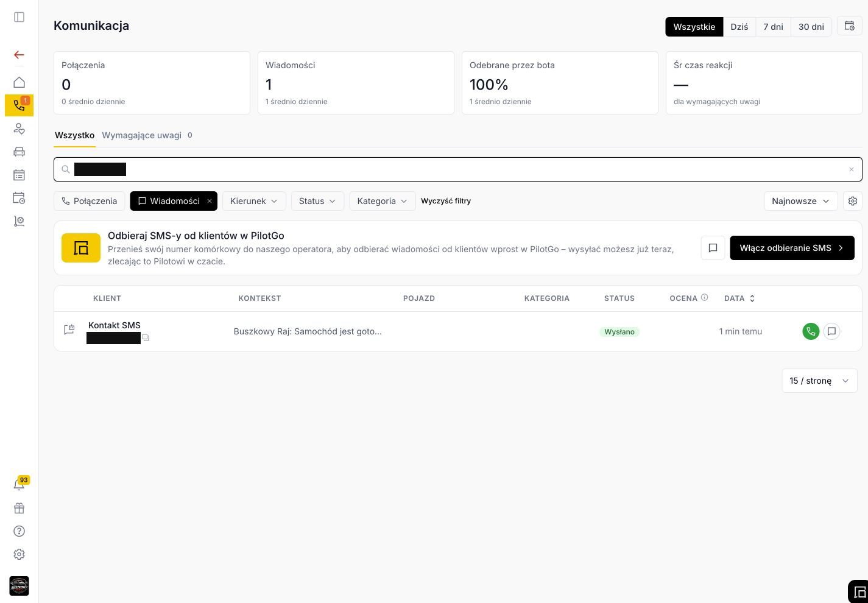Remove the Wiadomości filter with its X
Viewport: 868px width, 603px height.
209,201
